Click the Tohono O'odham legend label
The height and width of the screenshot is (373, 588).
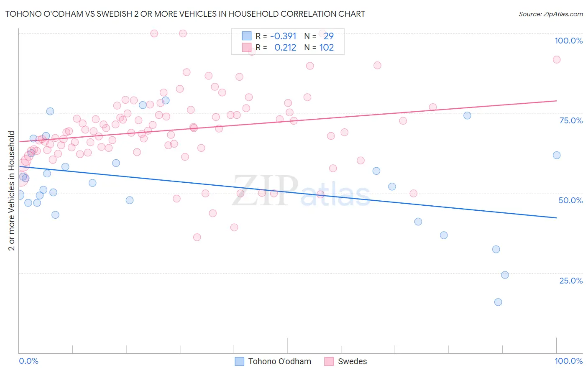tap(279, 361)
